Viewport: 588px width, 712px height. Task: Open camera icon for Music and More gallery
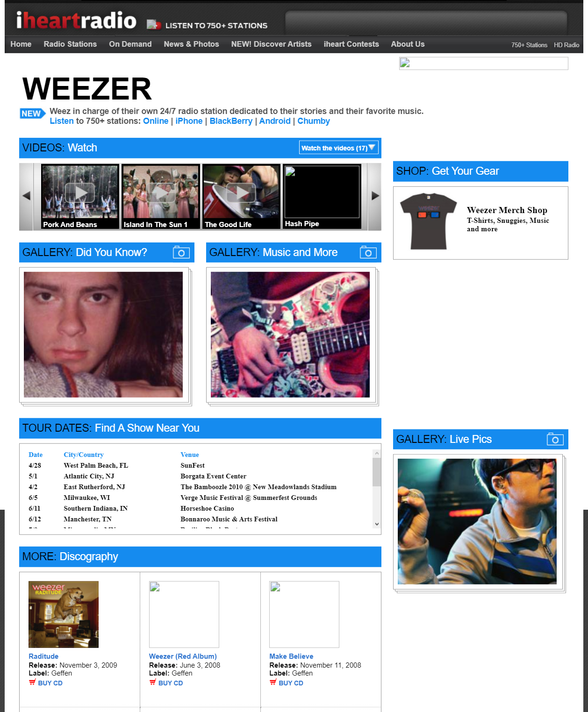tap(368, 252)
